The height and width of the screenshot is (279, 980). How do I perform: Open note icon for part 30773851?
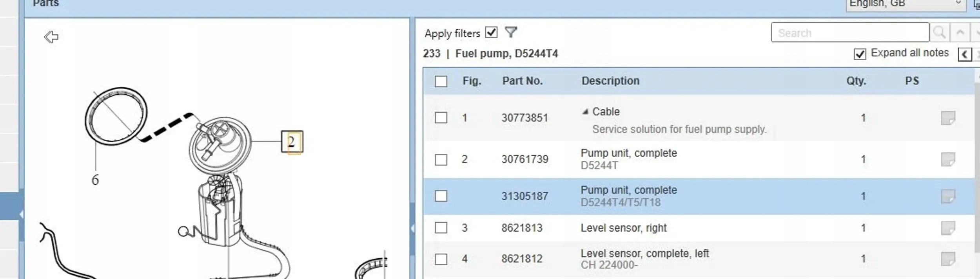[948, 118]
